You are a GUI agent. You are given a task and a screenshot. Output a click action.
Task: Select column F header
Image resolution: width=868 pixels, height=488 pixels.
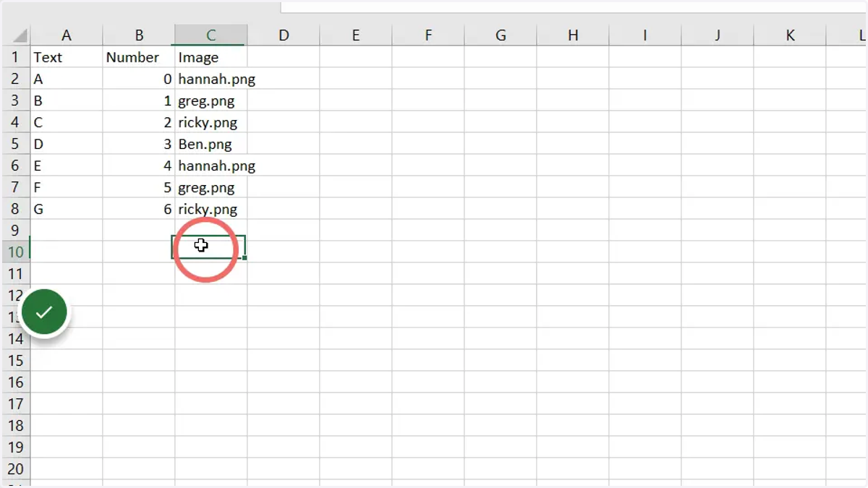(x=428, y=35)
